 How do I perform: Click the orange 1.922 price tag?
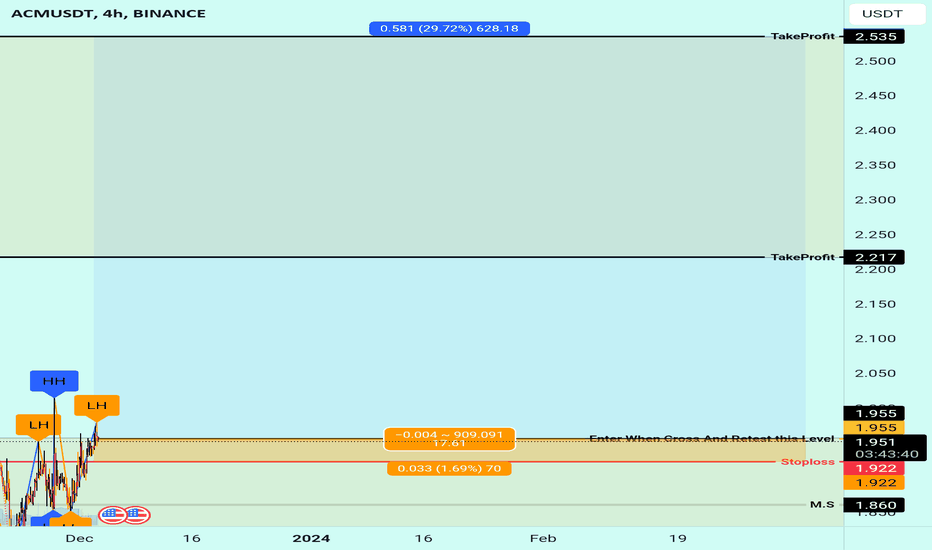875,482
